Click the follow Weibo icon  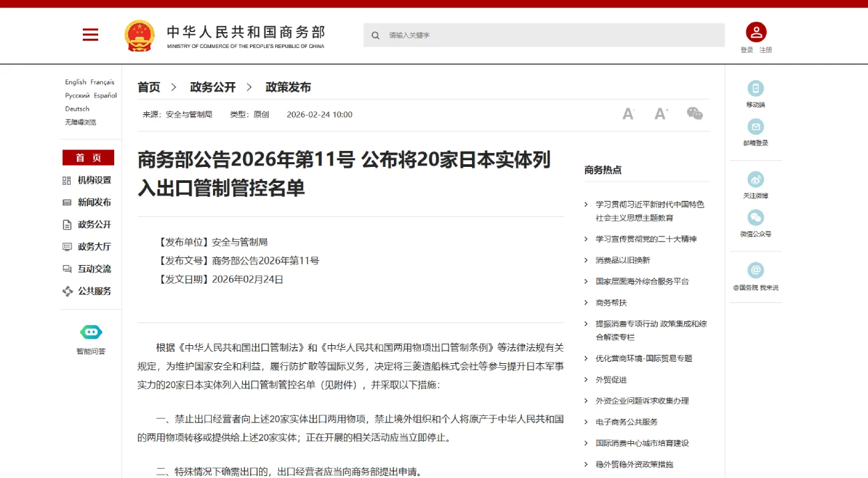(756, 180)
